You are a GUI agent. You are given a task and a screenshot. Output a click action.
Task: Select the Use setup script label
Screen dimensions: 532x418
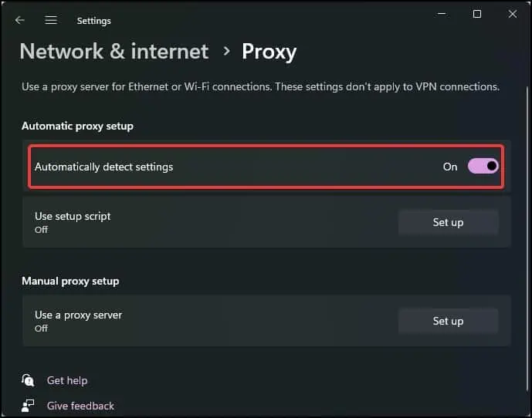pos(73,216)
